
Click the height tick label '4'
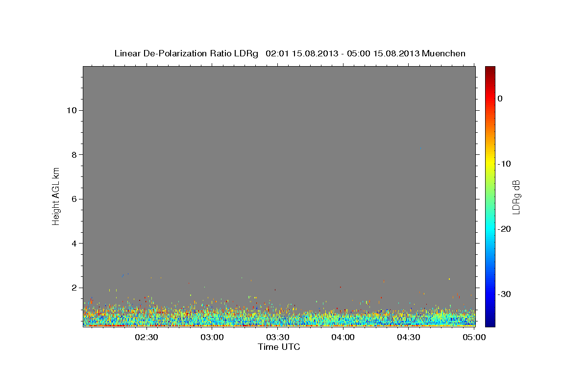[x=74, y=244]
